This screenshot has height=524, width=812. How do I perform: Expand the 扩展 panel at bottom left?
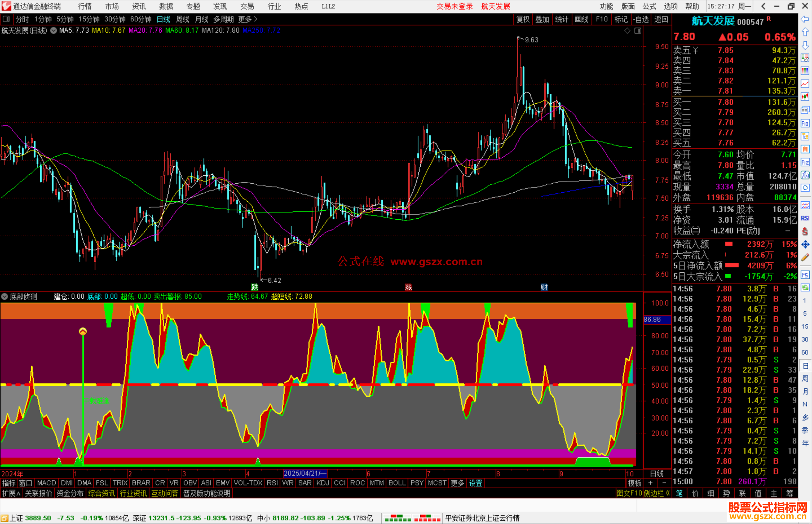coord(11,493)
